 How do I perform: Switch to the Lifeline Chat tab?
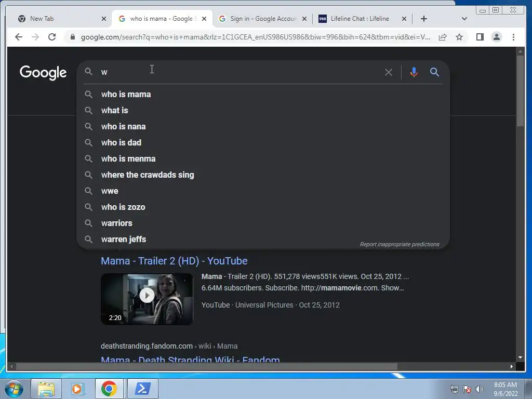pyautogui.click(x=362, y=19)
